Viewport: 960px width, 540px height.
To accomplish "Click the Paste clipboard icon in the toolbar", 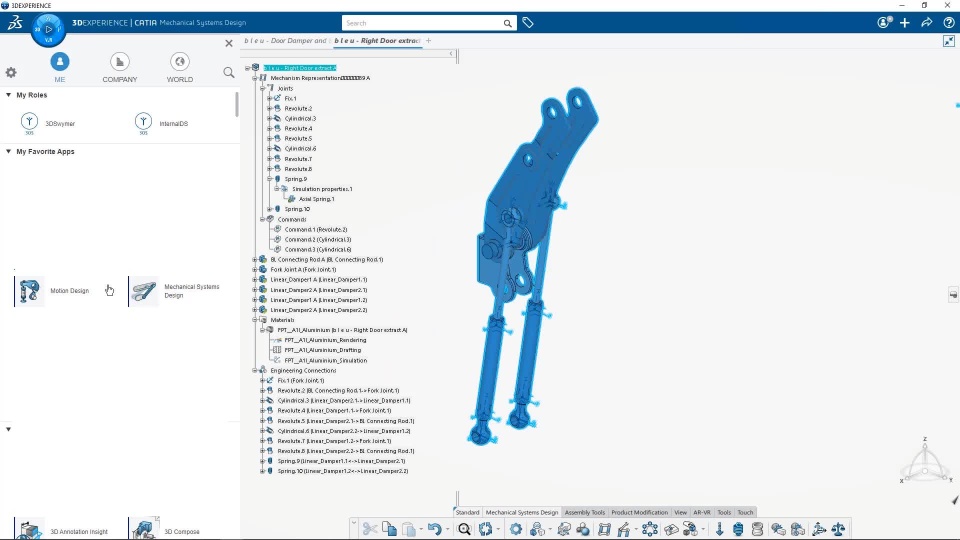I will coord(409,529).
